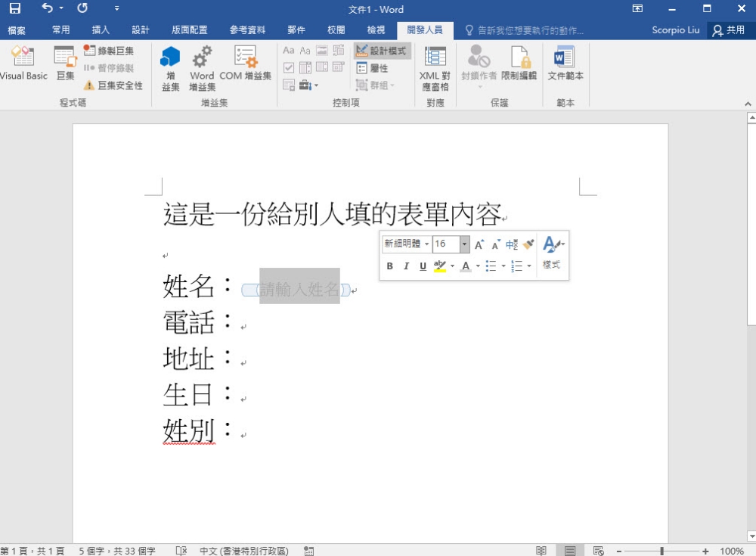Click the 請輸入姓名 content control placeholder
Viewport: 756px width, 556px height.
[x=299, y=290]
